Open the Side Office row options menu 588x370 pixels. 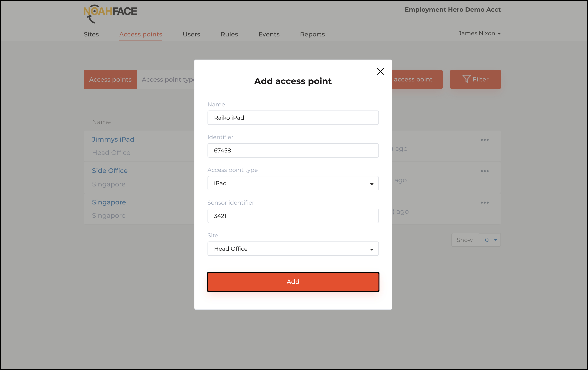point(485,171)
